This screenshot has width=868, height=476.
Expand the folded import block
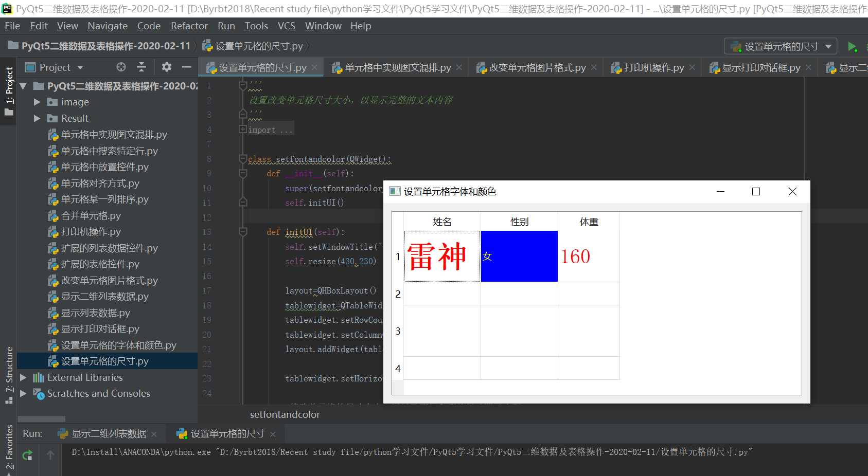242,130
